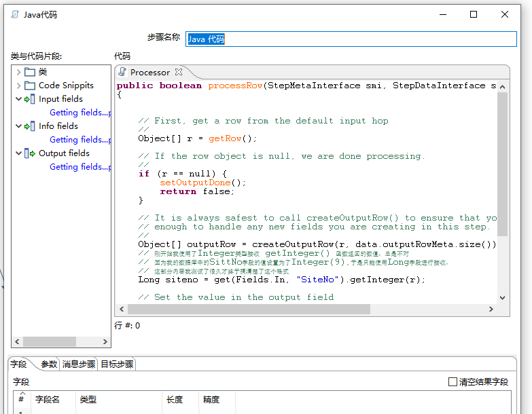This screenshot has width=532, height=414.
Task: Click the Output fields icon
Action: [x=29, y=153]
